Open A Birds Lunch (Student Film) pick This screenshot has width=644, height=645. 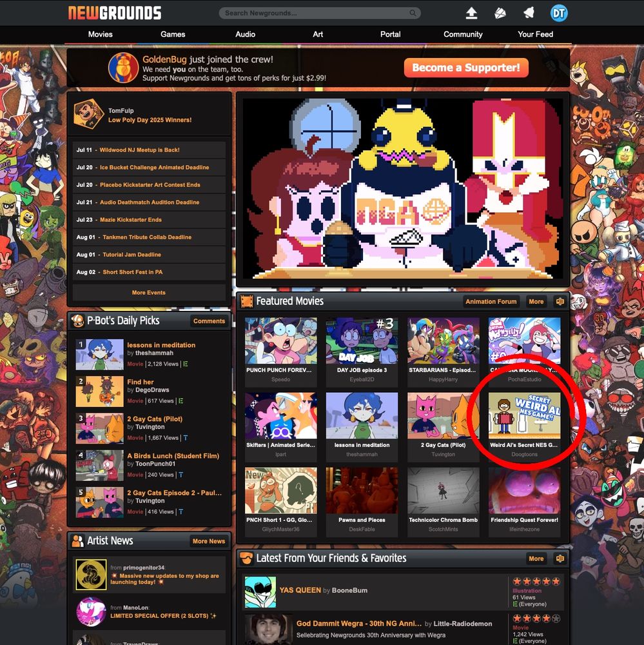[x=173, y=456]
